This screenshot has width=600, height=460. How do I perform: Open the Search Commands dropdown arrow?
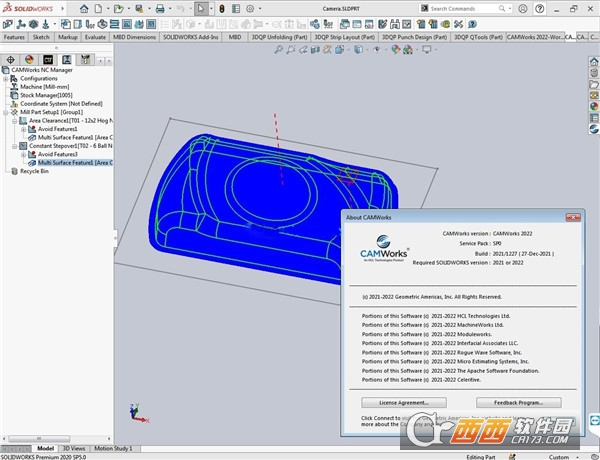(510, 8)
